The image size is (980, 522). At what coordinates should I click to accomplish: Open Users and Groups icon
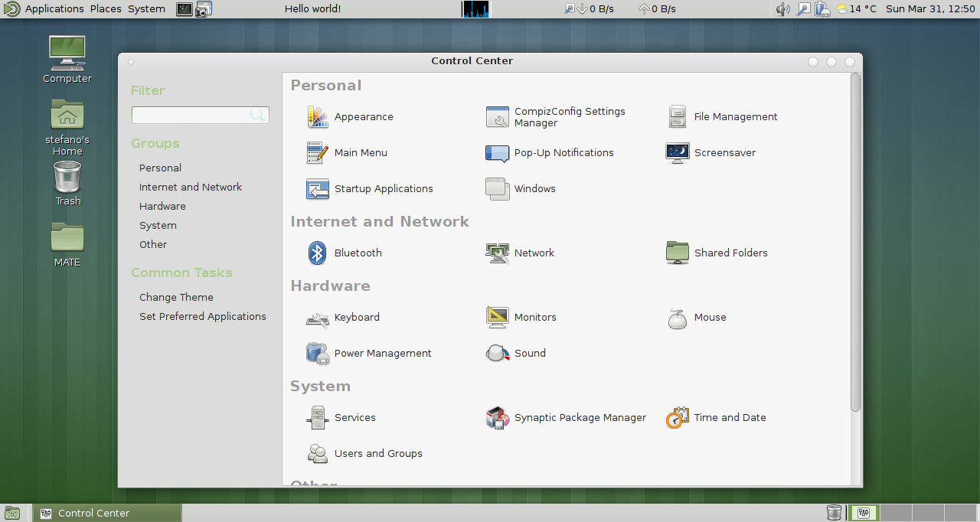tap(318, 454)
